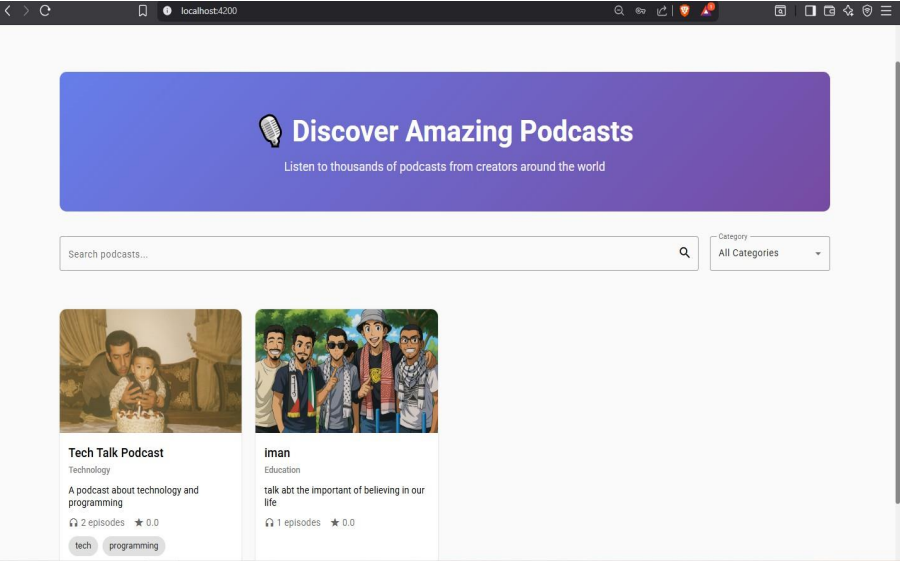Click the iman podcast title

point(277,453)
